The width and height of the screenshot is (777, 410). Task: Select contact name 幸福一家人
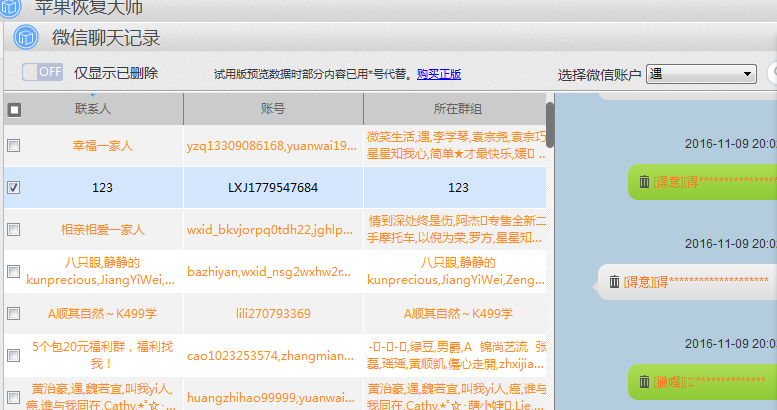coord(103,146)
